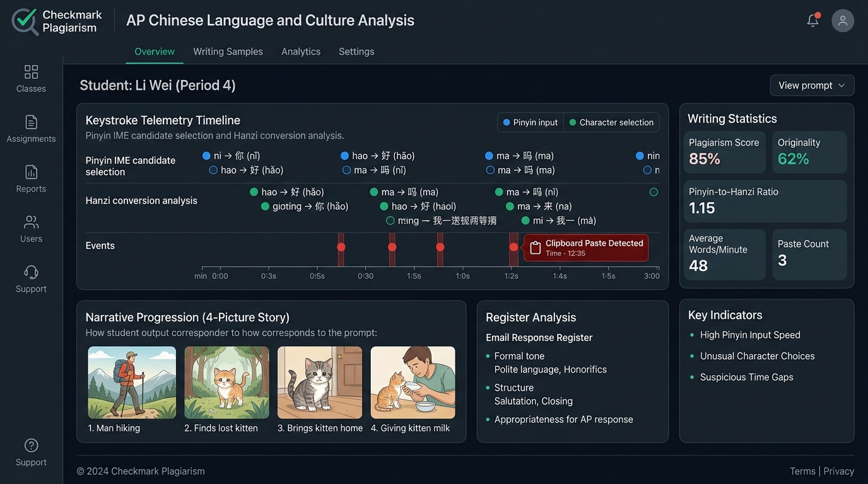Viewport: 868px width, 484px height.
Task: Click the Student: Li Wei (Period 4) heading
Action: (x=158, y=86)
